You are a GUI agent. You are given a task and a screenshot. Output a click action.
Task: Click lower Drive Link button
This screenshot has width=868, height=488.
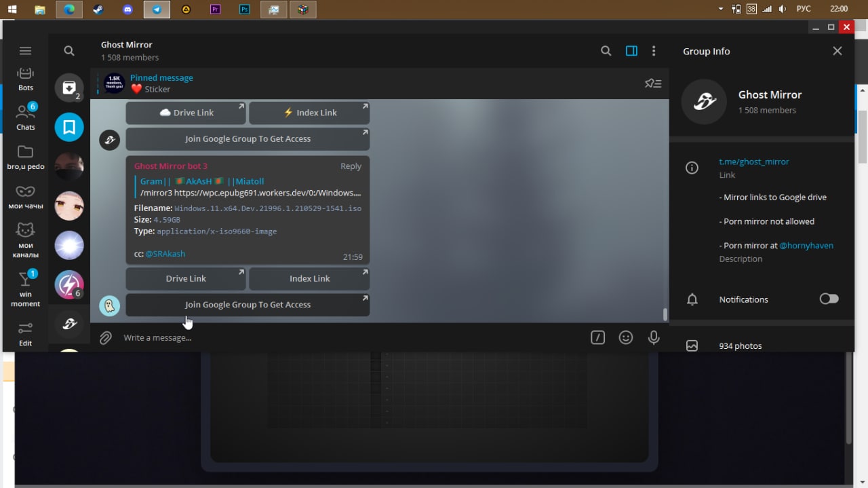tap(186, 279)
